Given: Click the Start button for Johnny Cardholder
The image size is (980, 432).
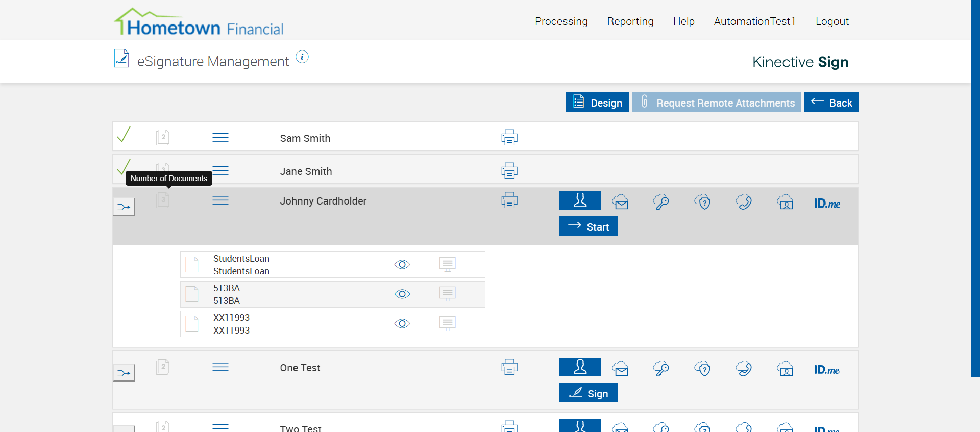Looking at the screenshot, I should [589, 226].
